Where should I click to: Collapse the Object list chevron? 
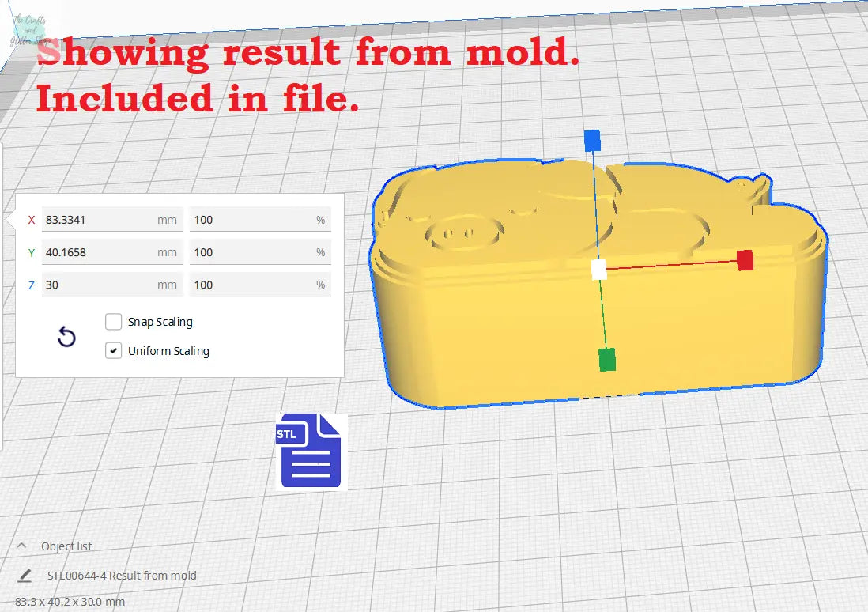pyautogui.click(x=21, y=546)
